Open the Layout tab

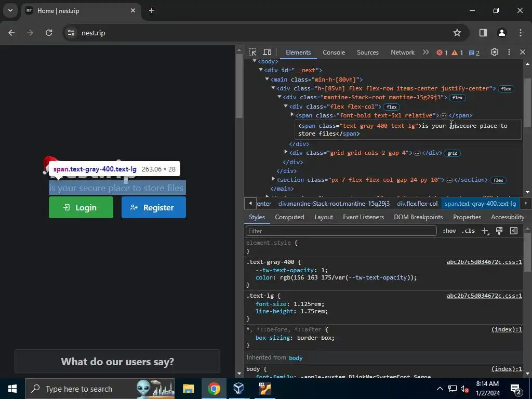[324, 217]
